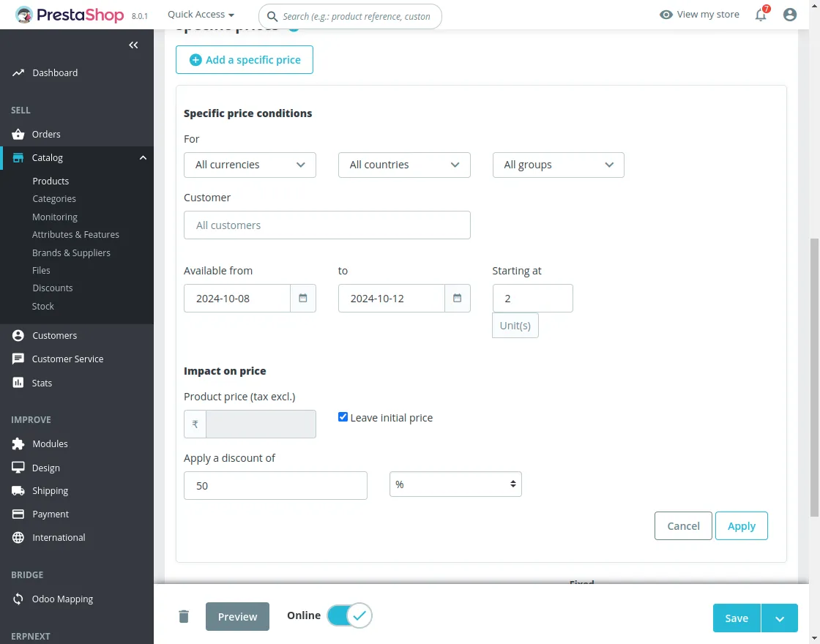
Task: Open the All currencies dropdown
Action: (250, 165)
